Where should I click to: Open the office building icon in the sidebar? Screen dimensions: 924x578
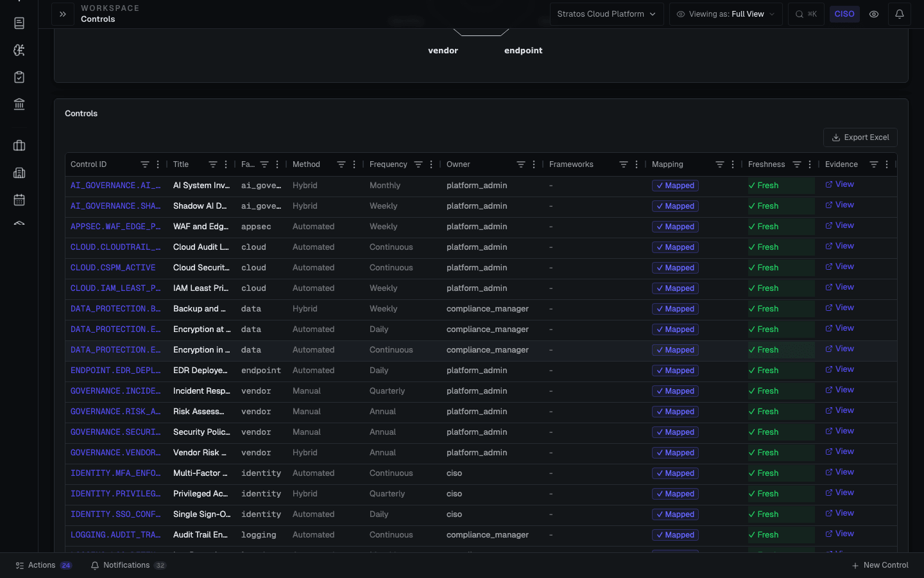point(19,173)
